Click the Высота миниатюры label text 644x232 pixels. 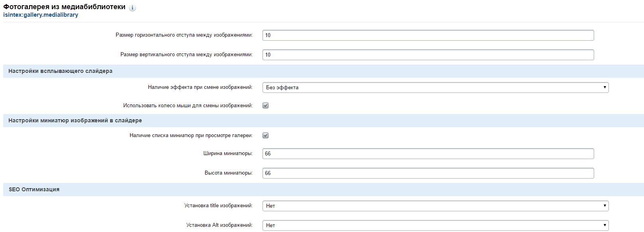pyautogui.click(x=229, y=173)
